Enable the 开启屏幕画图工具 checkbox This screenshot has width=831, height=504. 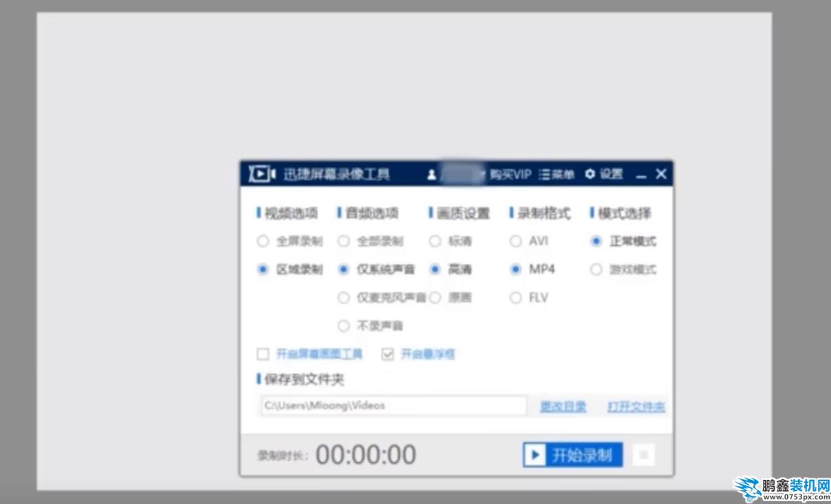pos(263,355)
